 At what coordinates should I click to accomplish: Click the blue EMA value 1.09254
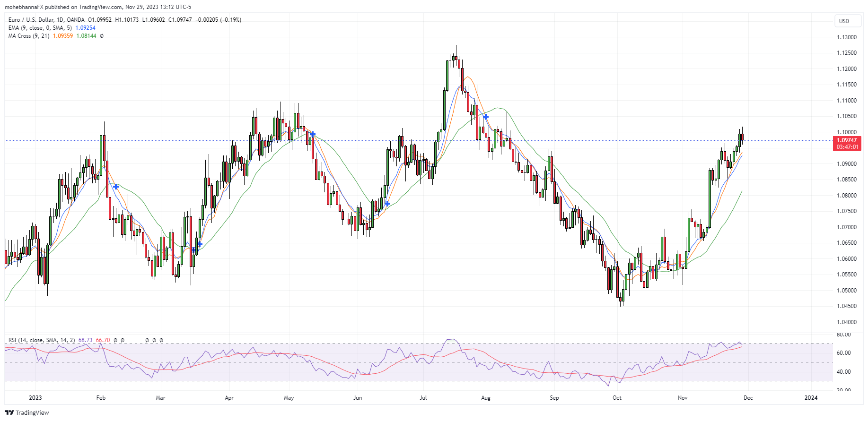(86, 28)
